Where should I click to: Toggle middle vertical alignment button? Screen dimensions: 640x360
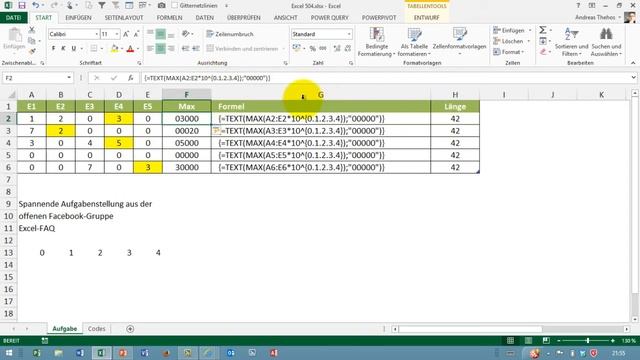click(161, 34)
